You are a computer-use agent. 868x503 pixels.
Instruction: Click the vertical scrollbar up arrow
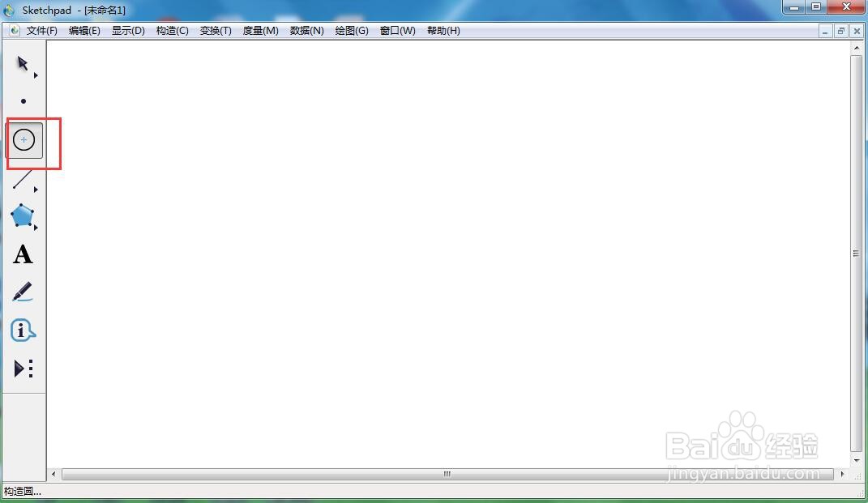click(857, 48)
